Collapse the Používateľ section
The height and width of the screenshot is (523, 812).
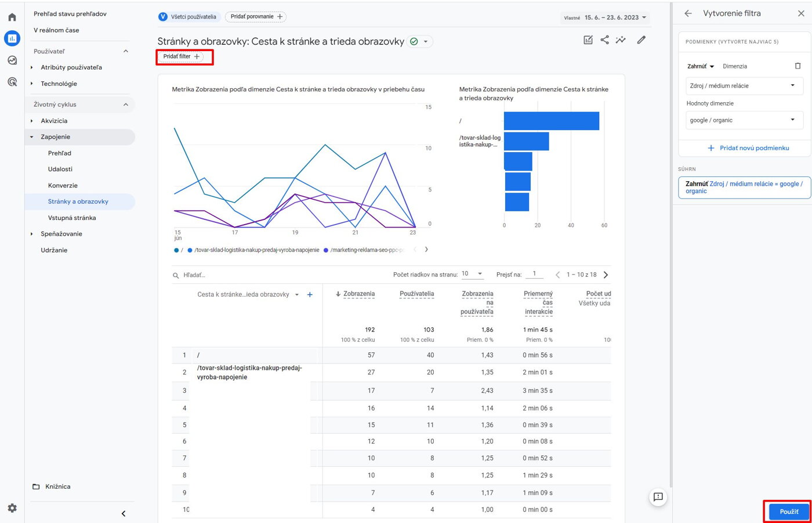[126, 51]
